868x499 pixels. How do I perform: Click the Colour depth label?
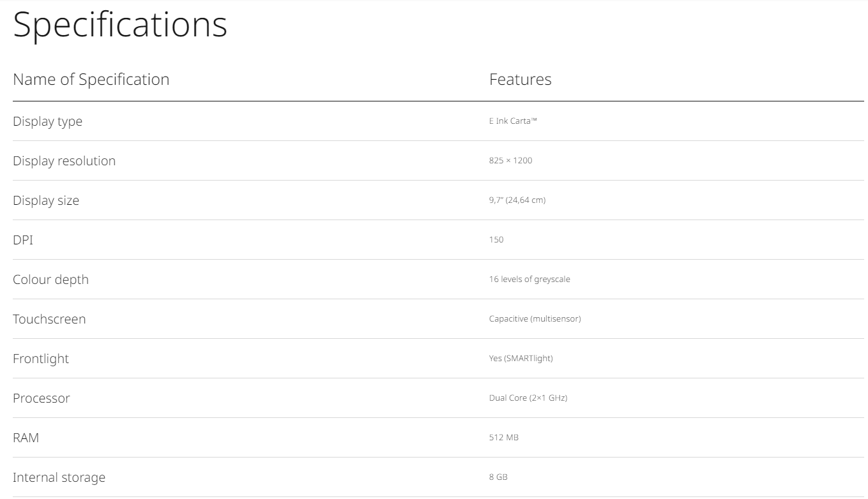[x=50, y=279]
